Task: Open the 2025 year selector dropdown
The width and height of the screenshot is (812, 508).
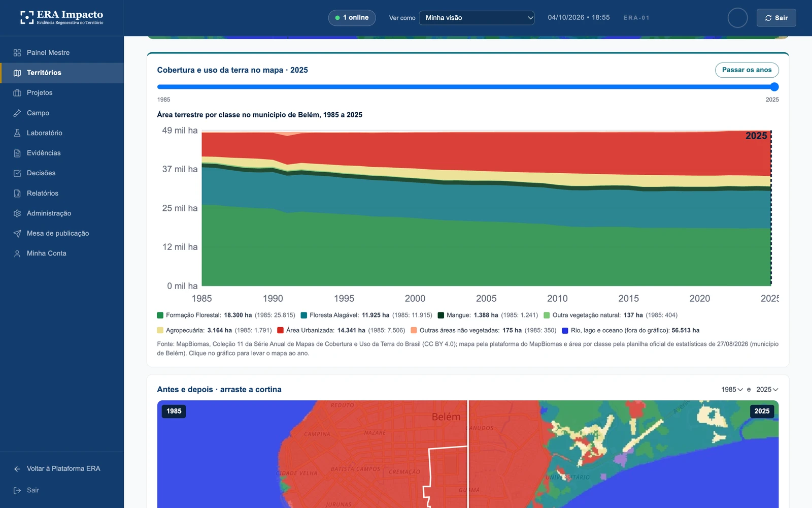Action: pos(767,390)
